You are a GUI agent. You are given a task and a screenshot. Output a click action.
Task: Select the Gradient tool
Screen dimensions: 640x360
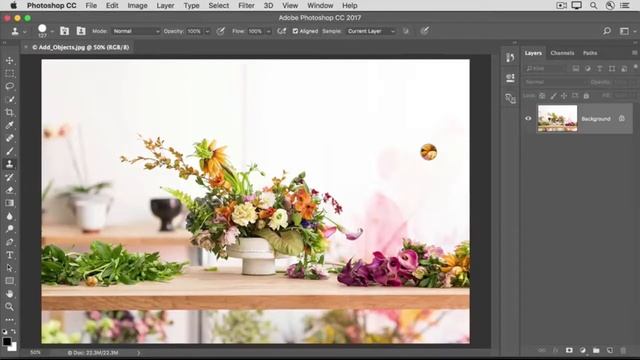point(9,203)
